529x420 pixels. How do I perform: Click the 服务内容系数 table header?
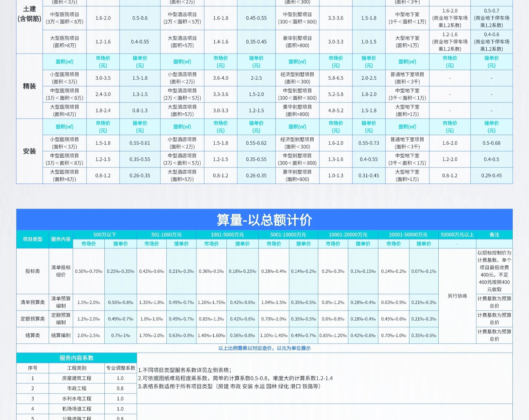76,358
